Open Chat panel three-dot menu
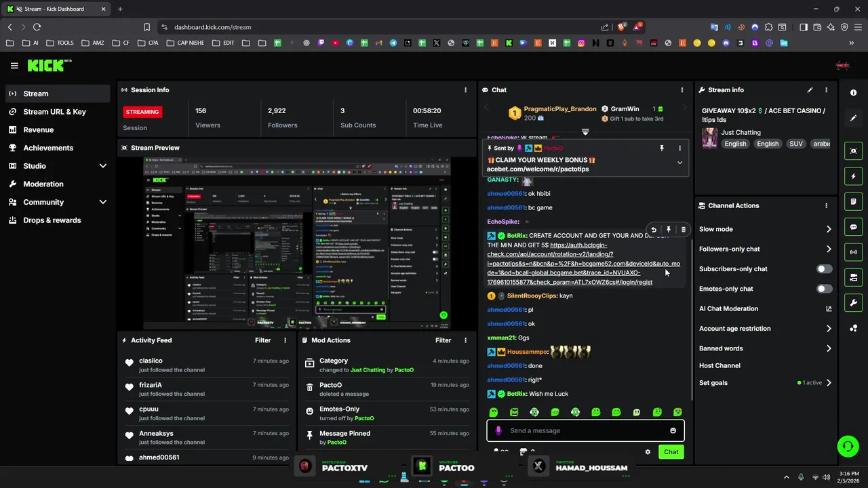868x488 pixels. [682, 89]
